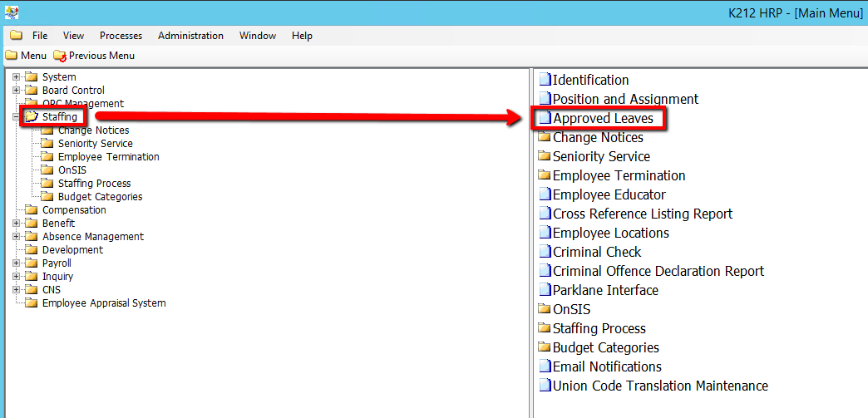This screenshot has width=868, height=418.
Task: Click the folder icon beside Seniority Service in right pane
Action: tap(545, 156)
